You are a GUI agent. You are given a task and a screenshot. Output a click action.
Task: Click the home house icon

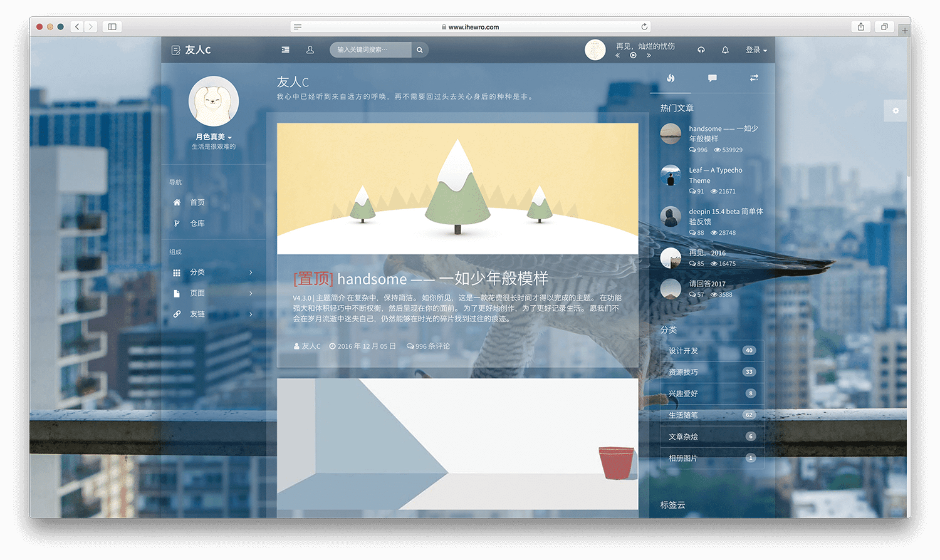(177, 202)
